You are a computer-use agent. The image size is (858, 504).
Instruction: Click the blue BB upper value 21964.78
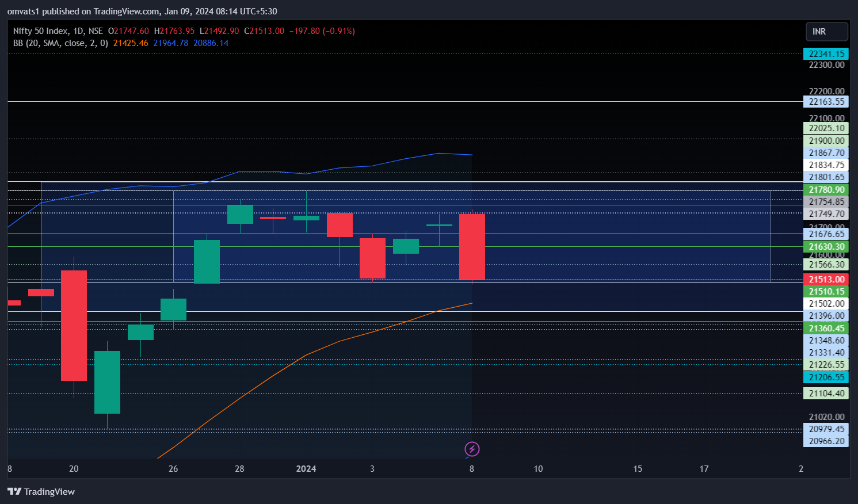(x=170, y=43)
